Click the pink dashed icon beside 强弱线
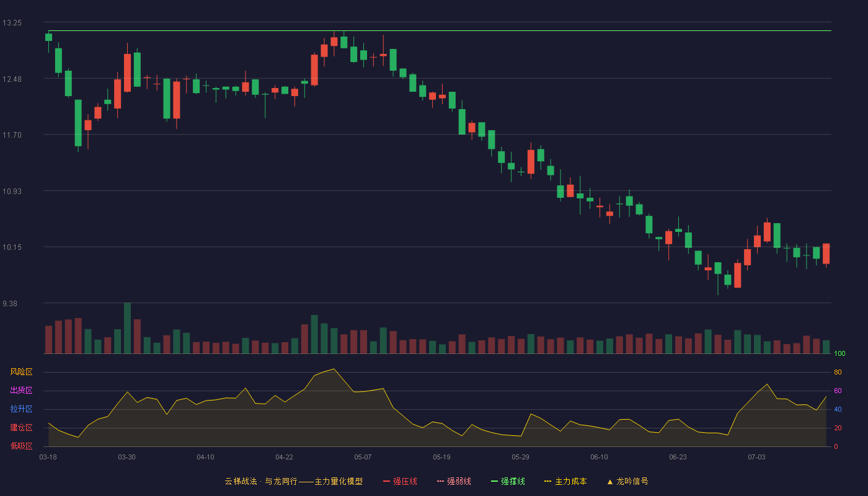Viewport: 868px width, 496px height. click(440, 482)
